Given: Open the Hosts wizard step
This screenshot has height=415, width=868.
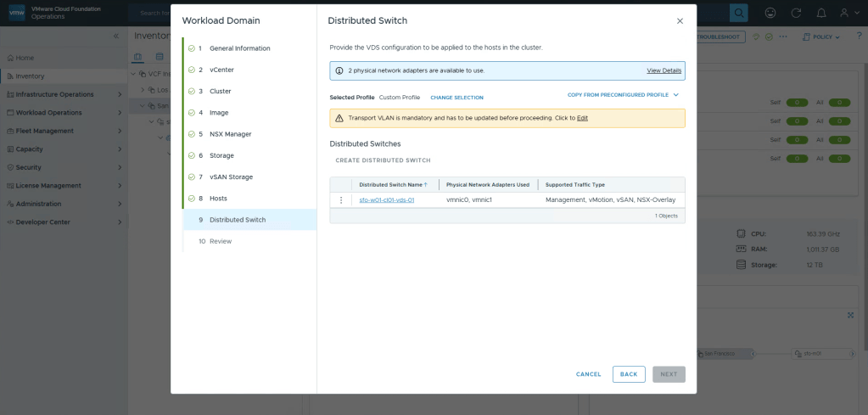Looking at the screenshot, I should click(218, 198).
